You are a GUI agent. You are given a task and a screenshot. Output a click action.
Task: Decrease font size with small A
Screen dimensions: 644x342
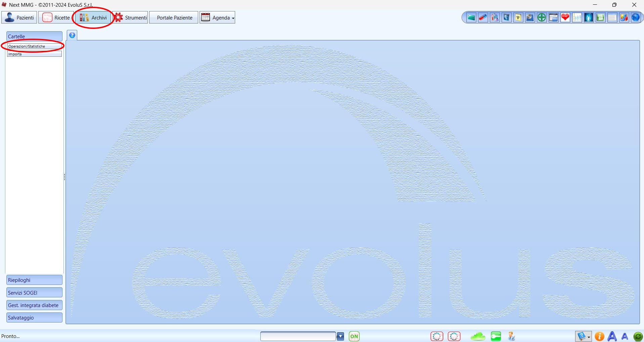click(x=625, y=336)
